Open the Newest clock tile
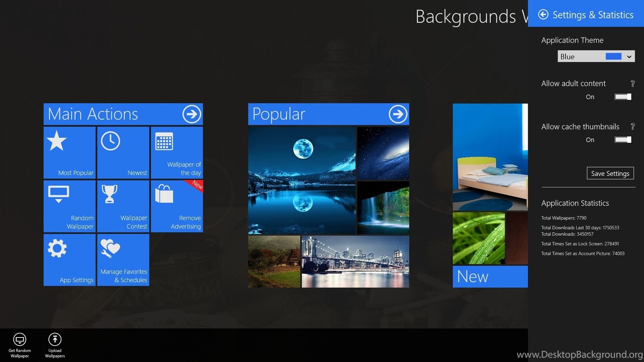 [123, 152]
